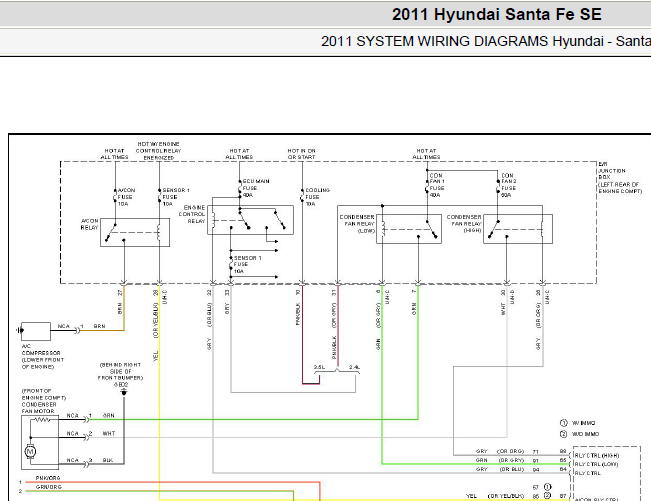
Task: Click the motor 'M' symbol
Action: pyautogui.click(x=30, y=451)
